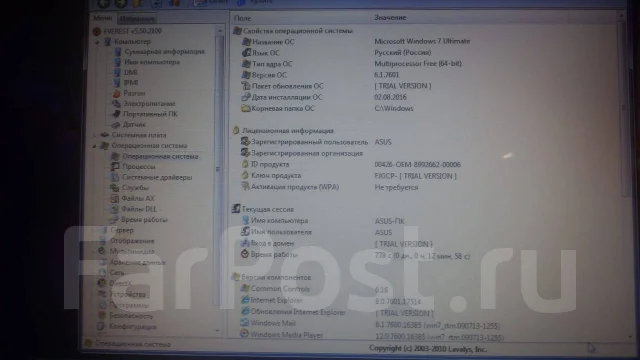Viewport: 640px width, 360px height.
Task: Select the Хранение данных node icon
Action: (102, 262)
